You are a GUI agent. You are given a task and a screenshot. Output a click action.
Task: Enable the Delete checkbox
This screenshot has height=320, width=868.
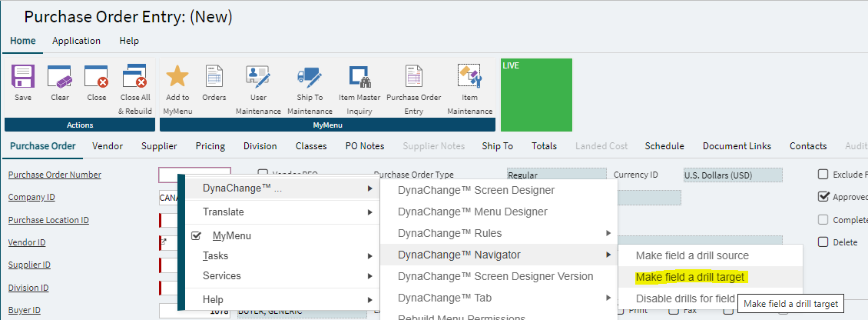point(823,242)
